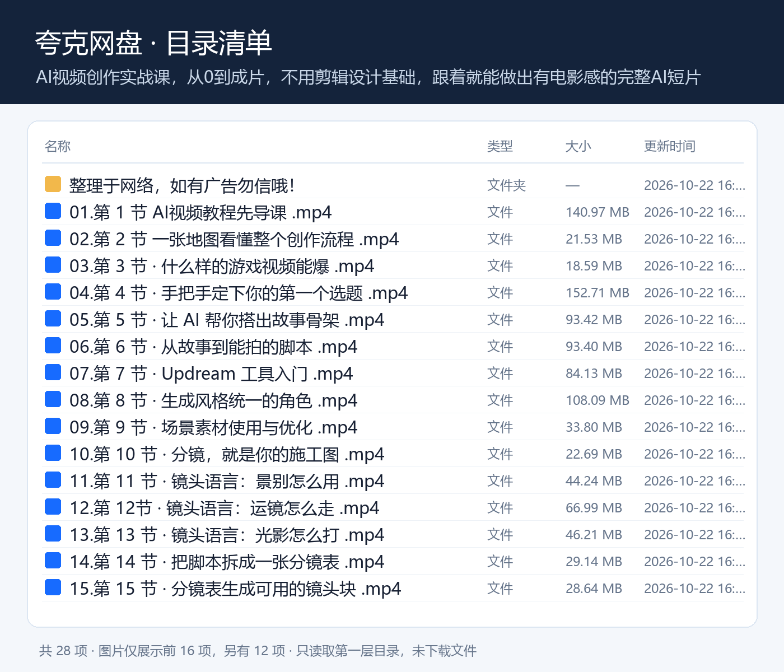Click the 152.71 MB size cell
Viewport: 784px width, 672px height.
598,293
